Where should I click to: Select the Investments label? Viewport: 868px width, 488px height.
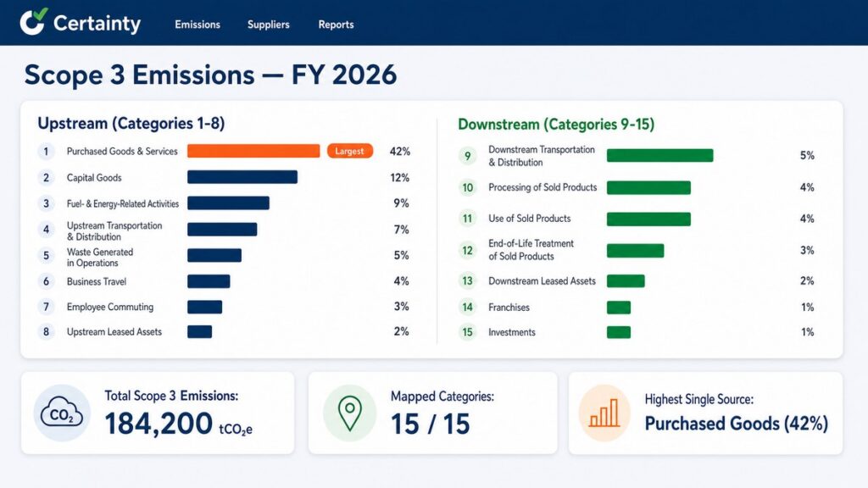coord(512,332)
